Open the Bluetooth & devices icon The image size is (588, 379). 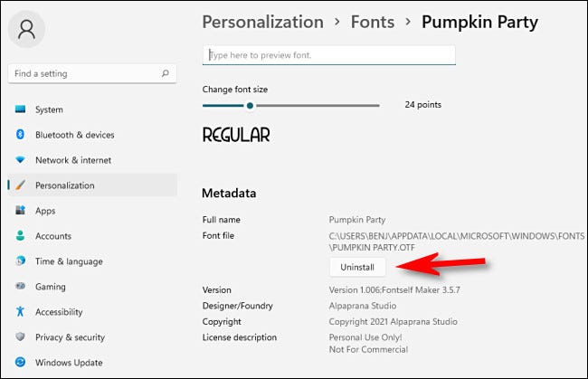pyautogui.click(x=20, y=135)
